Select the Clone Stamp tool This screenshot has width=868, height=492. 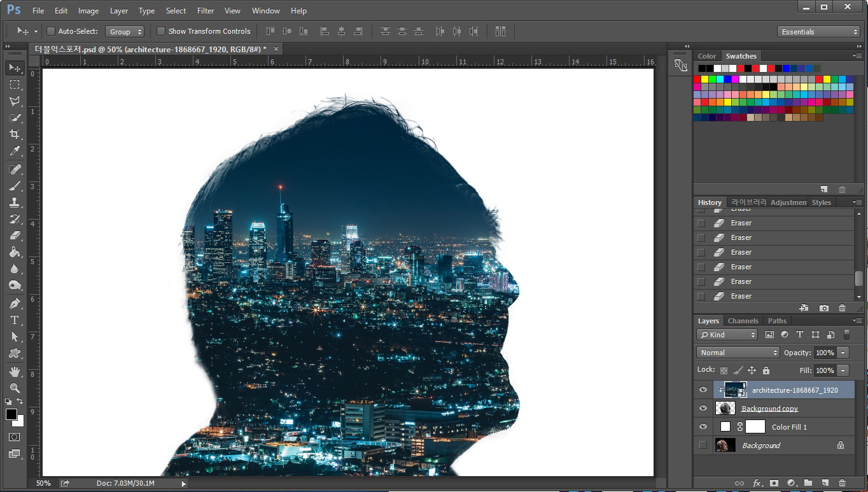[x=15, y=202]
